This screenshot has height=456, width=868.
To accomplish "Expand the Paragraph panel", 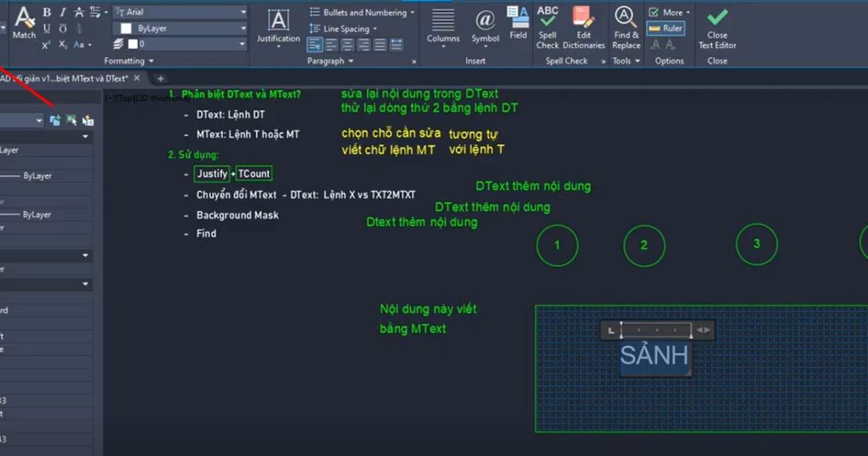I will pos(352,61).
